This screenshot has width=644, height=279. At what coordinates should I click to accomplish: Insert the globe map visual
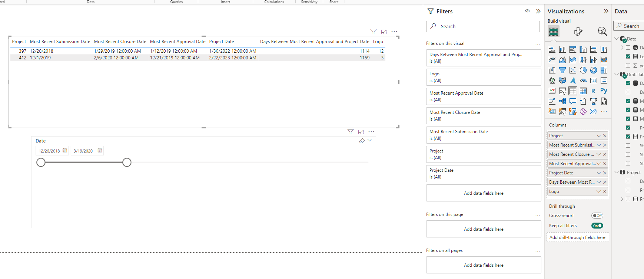coord(552,81)
